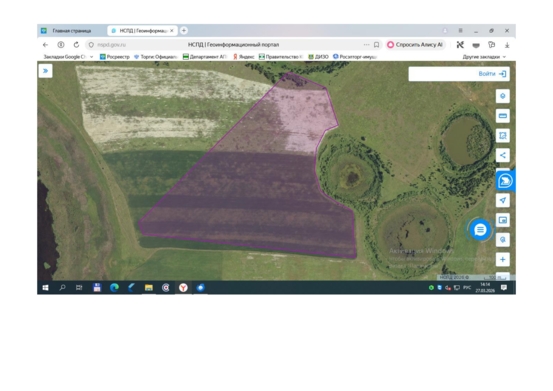Open Yandex Browser in the taskbar
This screenshot has width=553, height=391.
183,288
